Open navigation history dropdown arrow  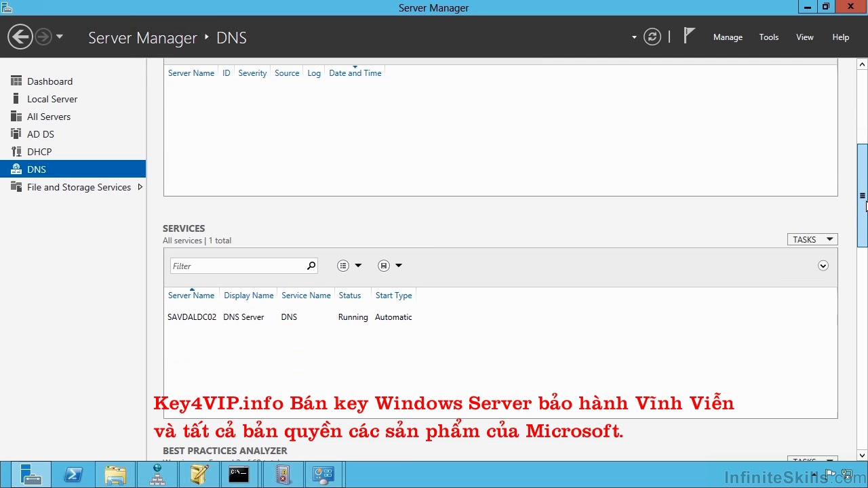(x=60, y=37)
